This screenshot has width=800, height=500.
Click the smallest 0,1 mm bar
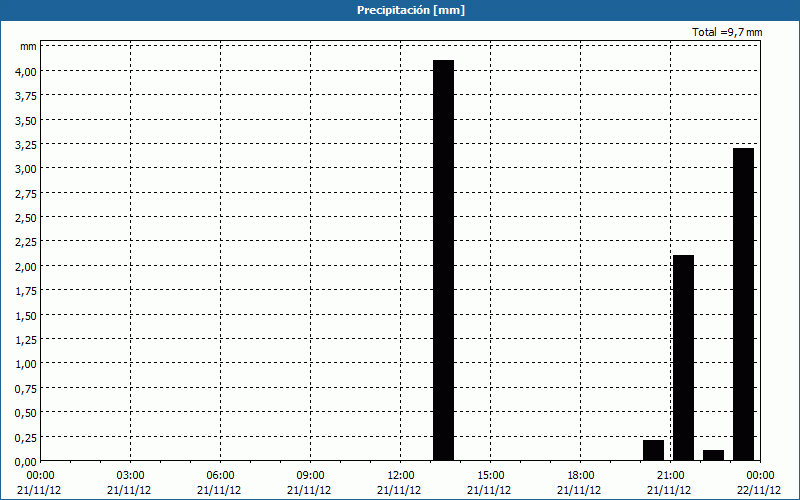point(713,456)
